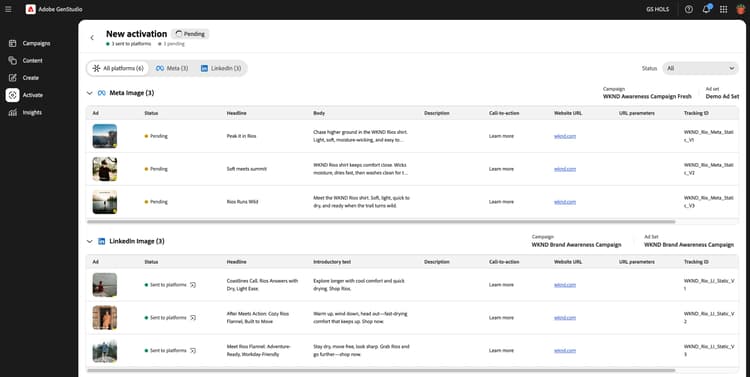Open the hamburger navigation menu

[x=8, y=9]
